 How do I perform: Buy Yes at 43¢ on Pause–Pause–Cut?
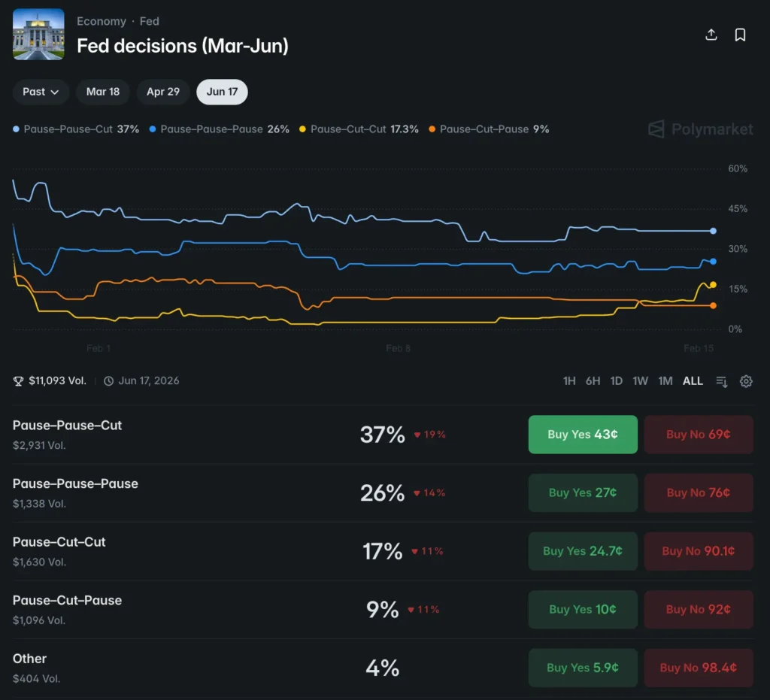pyautogui.click(x=582, y=434)
